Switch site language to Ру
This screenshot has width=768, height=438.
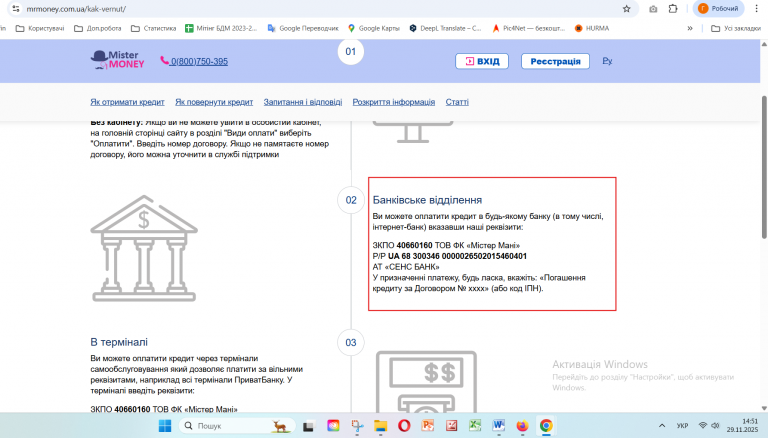point(607,61)
